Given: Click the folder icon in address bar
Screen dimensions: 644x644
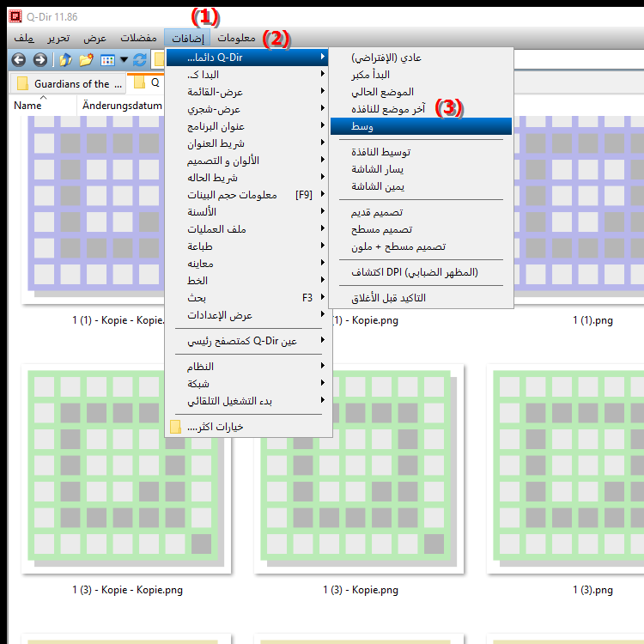Looking at the screenshot, I should pos(159,60).
